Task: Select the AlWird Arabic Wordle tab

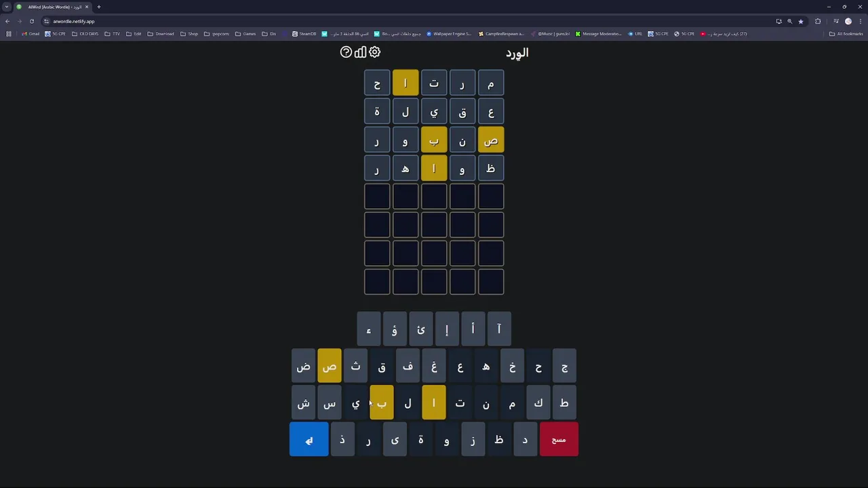Action: pyautogui.click(x=53, y=7)
